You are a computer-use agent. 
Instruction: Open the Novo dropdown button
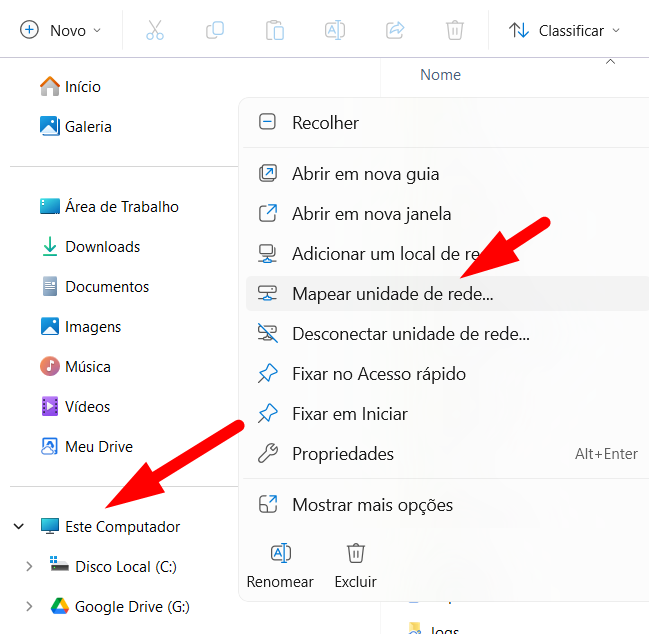61,30
